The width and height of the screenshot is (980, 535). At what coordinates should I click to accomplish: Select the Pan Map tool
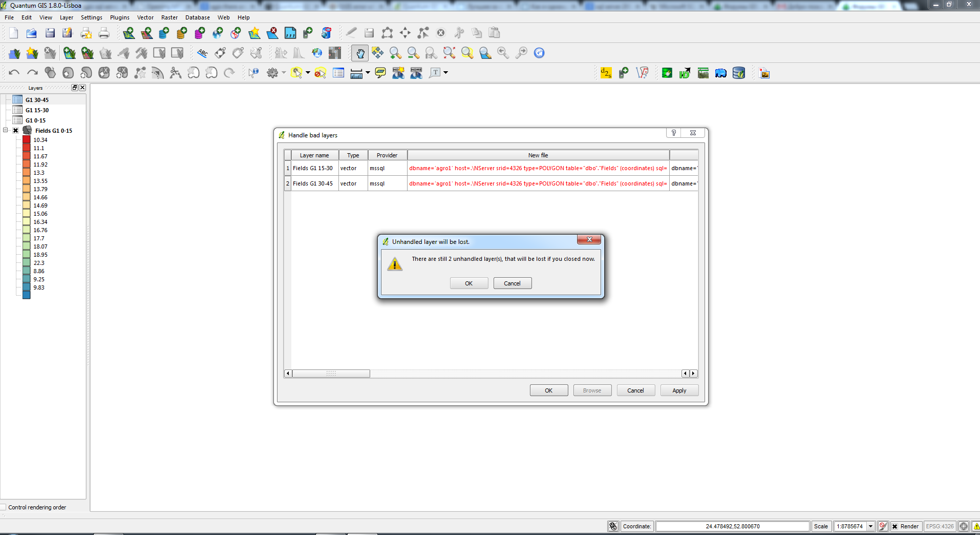click(360, 53)
